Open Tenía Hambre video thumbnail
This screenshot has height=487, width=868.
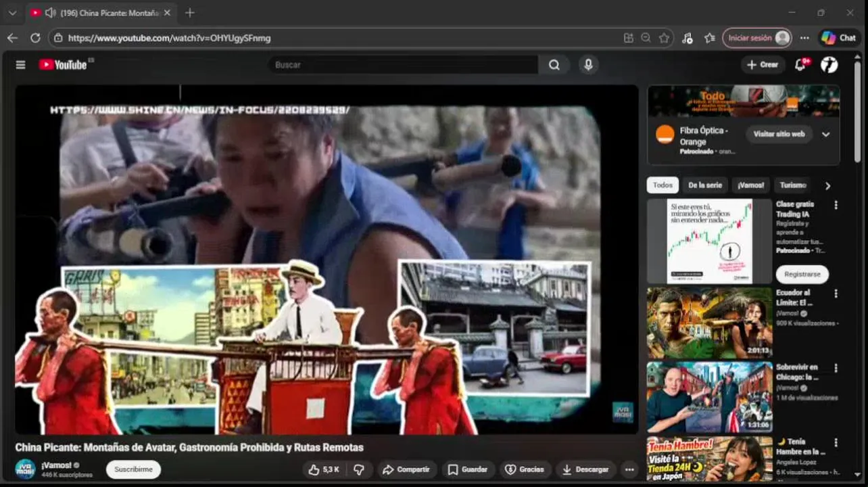[x=709, y=460]
